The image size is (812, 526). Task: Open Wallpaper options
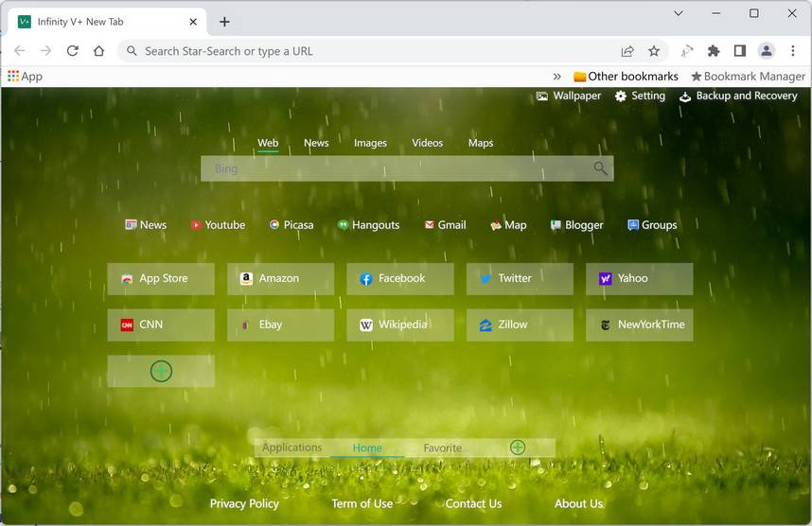pyautogui.click(x=569, y=96)
